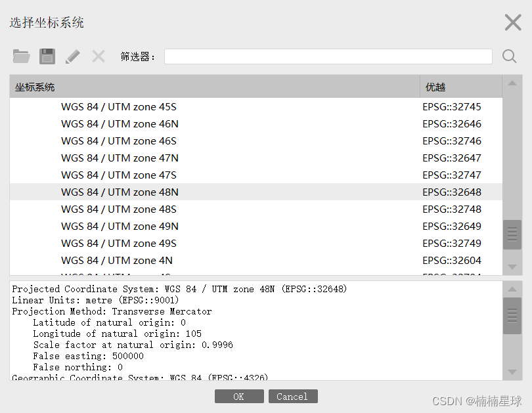Dismiss the dialog using Cancel
This screenshot has height=413, width=532.
pos(292,396)
